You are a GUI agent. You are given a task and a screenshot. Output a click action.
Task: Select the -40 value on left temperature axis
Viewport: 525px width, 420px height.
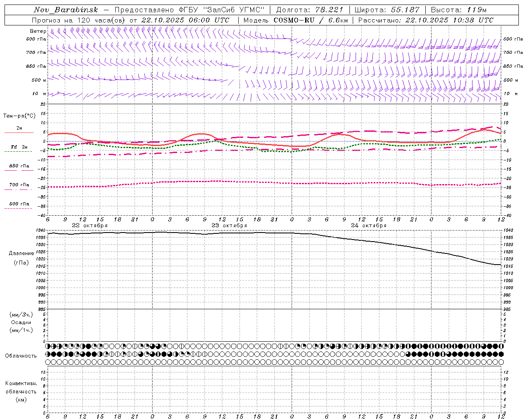[42, 215]
